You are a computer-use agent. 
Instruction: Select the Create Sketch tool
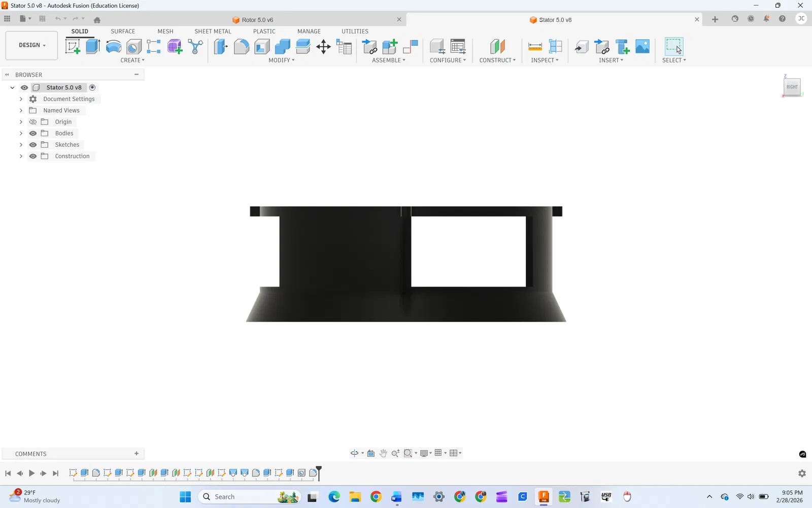pos(73,47)
